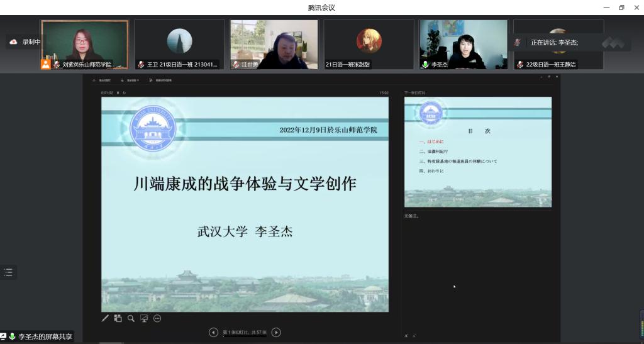The height and width of the screenshot is (344, 644).
Task: Go to the previous slide arrow
Action: click(213, 332)
